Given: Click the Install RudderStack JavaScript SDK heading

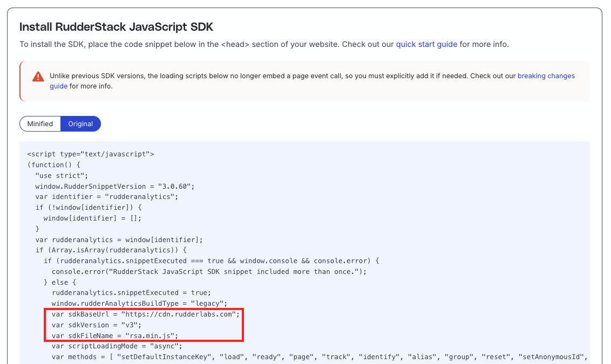Looking at the screenshot, I should tap(116, 27).
